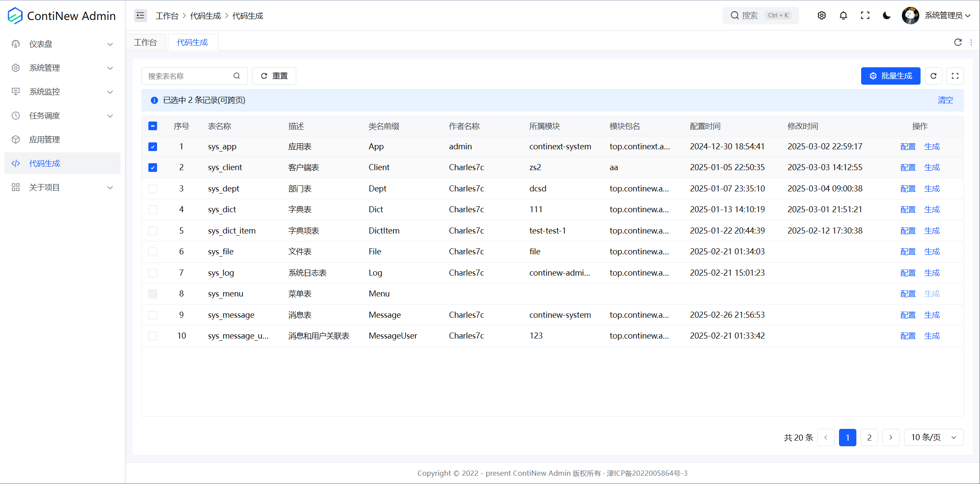Switch to the 工作台 tab
The height and width of the screenshot is (484, 980).
coord(145,42)
